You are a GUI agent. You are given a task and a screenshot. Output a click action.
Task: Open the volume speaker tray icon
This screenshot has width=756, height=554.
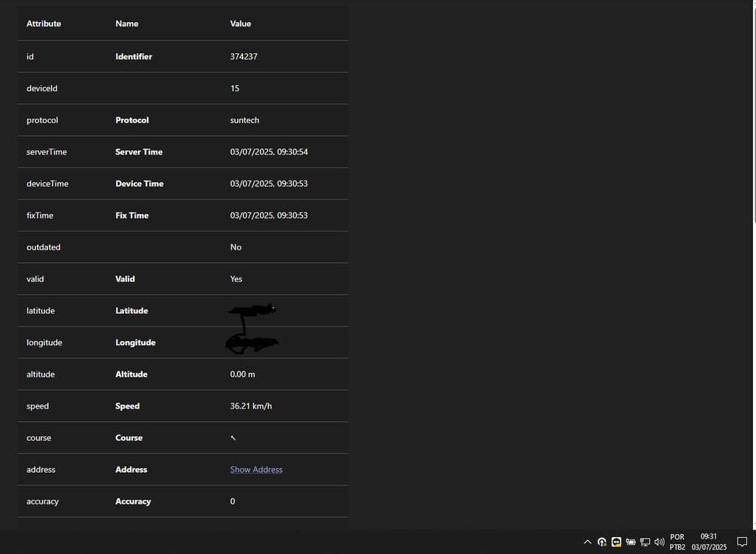tap(659, 542)
